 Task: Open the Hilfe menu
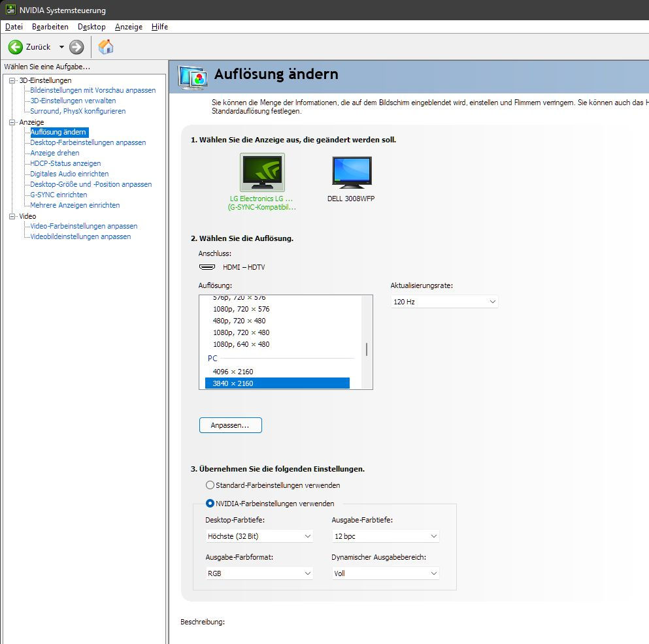(x=159, y=27)
